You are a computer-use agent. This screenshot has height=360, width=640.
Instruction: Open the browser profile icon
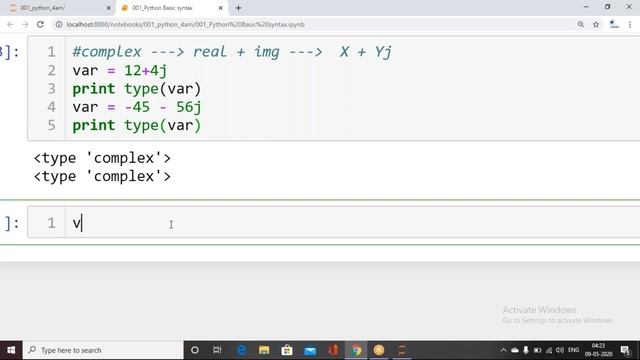614,24
